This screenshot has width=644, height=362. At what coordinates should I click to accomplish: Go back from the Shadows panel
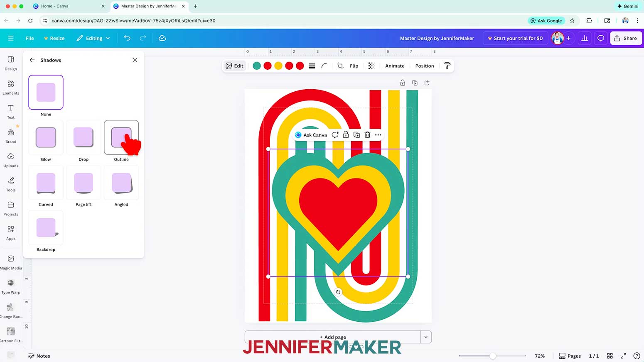coord(32,60)
